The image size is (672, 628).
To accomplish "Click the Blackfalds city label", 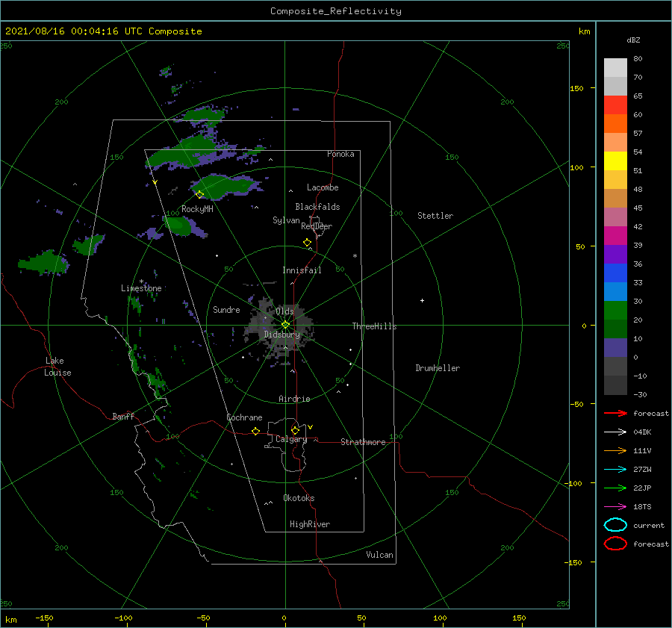I will [x=317, y=207].
